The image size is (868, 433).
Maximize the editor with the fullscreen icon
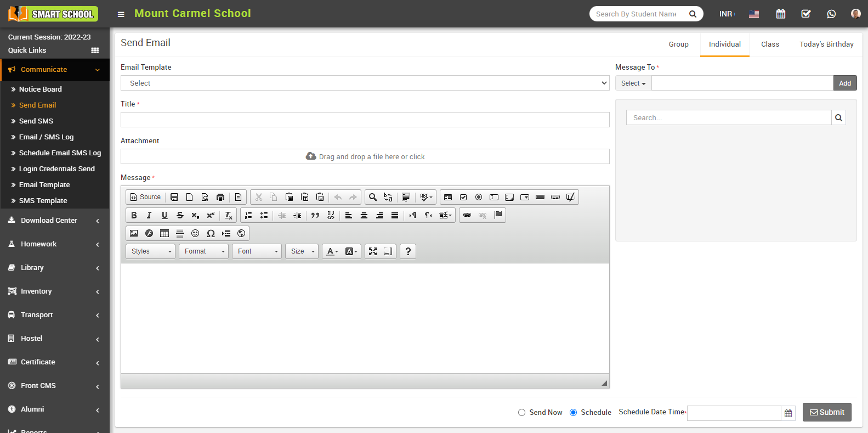(373, 251)
